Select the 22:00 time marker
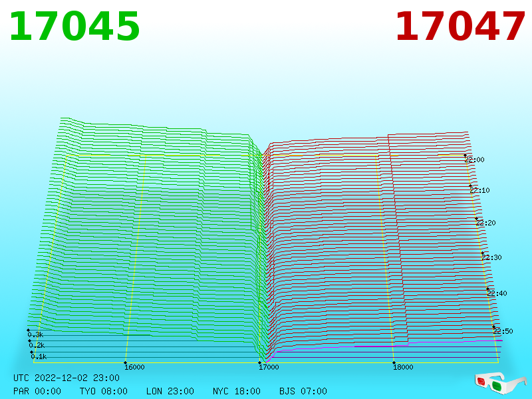Screen dimensions: 532x399 [474, 160]
